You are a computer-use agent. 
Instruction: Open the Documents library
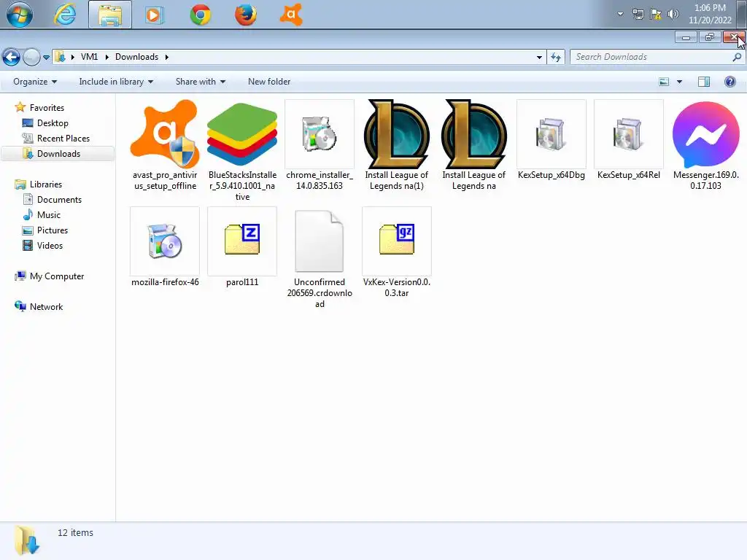point(59,200)
